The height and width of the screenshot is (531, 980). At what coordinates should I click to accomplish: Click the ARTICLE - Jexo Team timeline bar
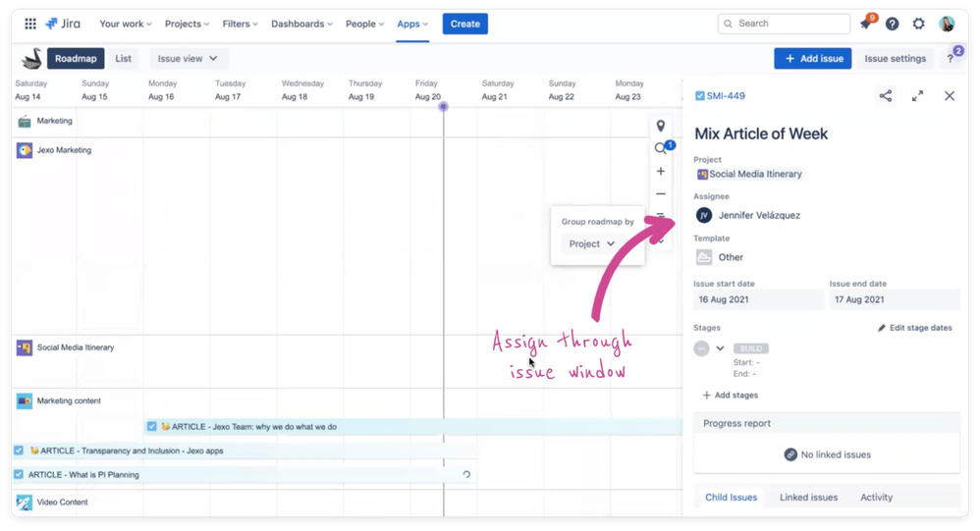[x=413, y=427]
